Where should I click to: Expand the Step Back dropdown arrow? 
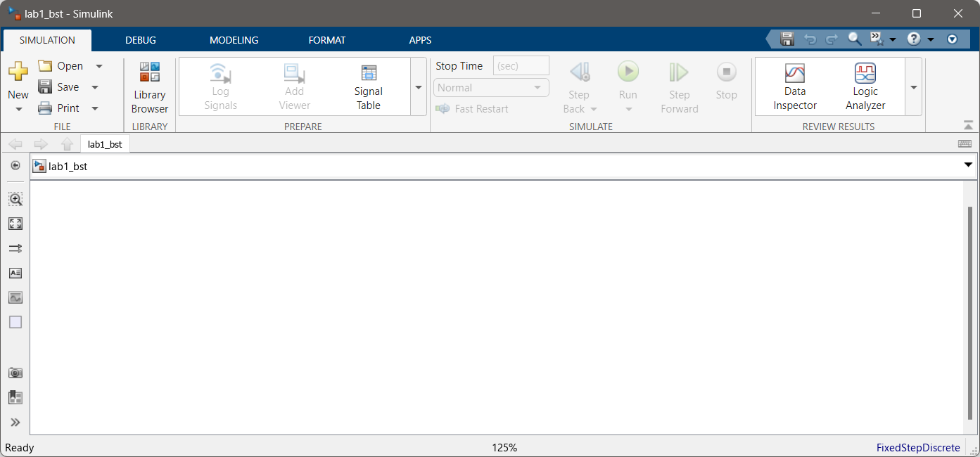(594, 109)
